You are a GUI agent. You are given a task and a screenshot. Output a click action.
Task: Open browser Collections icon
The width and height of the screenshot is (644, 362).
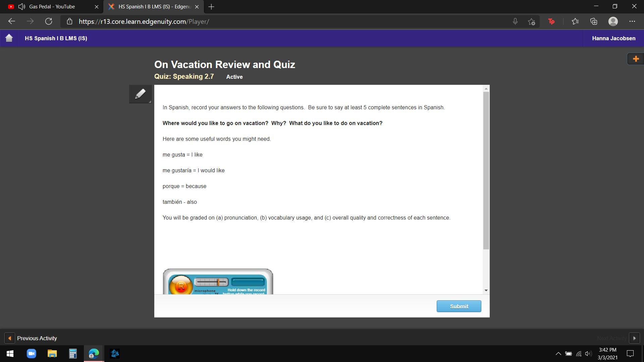tap(594, 21)
